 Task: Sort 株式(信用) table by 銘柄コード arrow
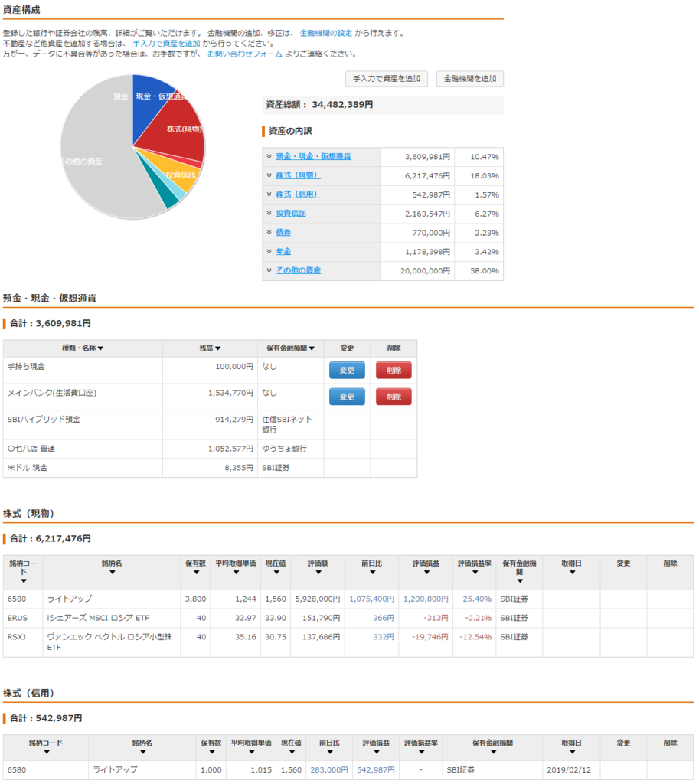pyautogui.click(x=47, y=752)
